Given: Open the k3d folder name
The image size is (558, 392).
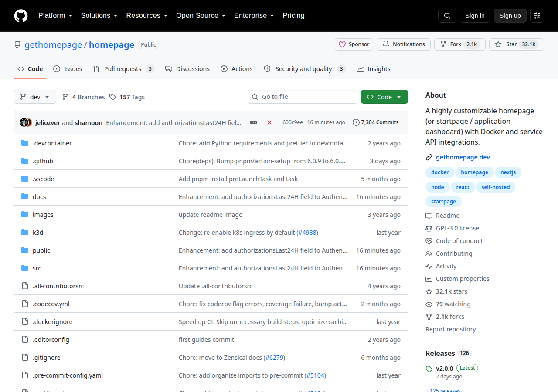Looking at the screenshot, I should (38, 233).
